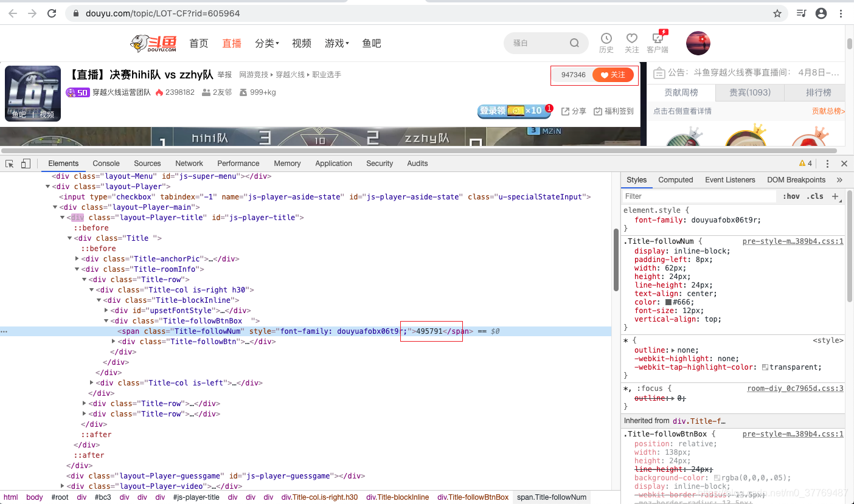Open the 游戏 dropdown in the navigation

337,43
